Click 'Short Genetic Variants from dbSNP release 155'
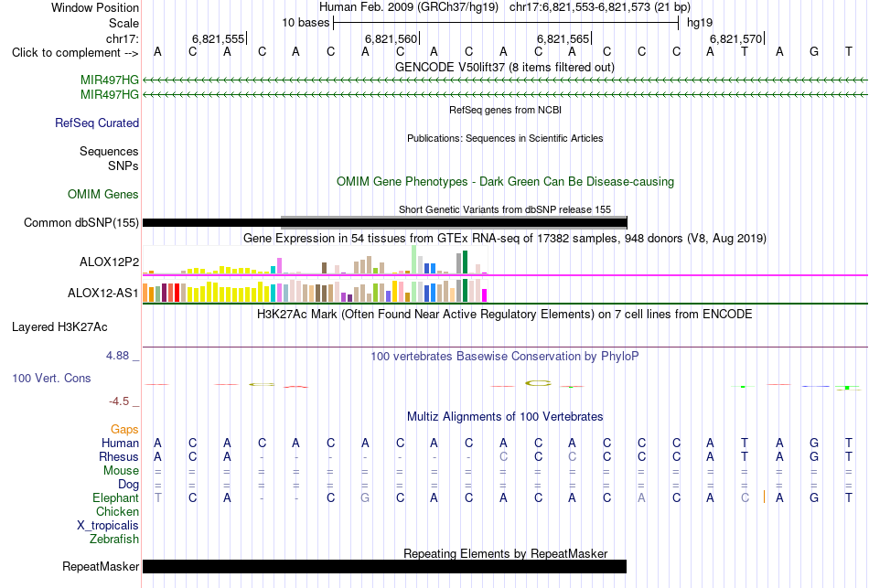 pos(505,209)
